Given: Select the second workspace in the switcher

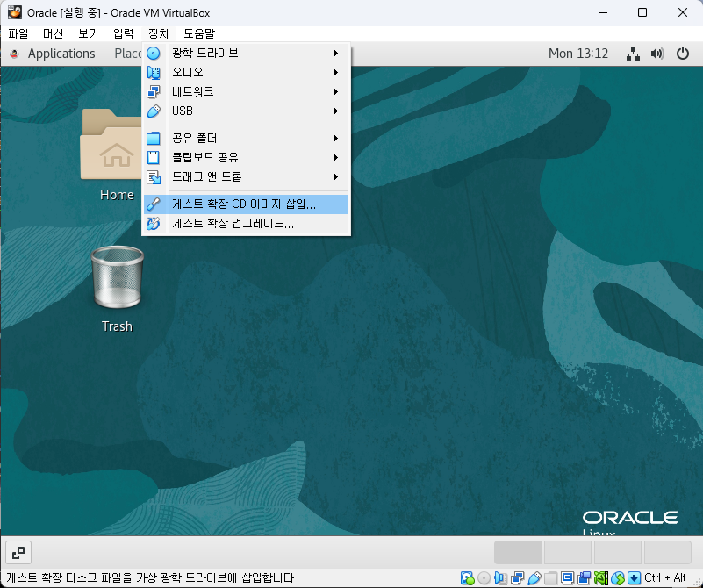Looking at the screenshot, I should coord(568,553).
